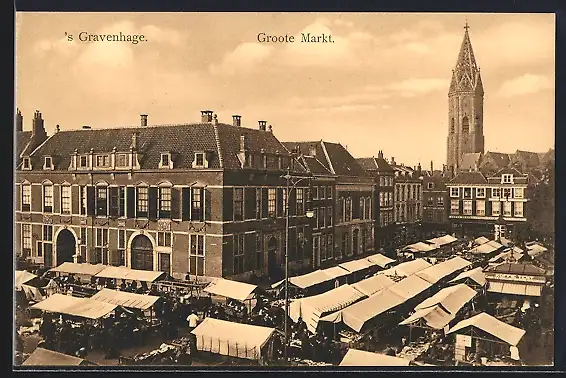Select the market stall canopy at the bottom-left corner
The image size is (566, 378).
[53, 357]
